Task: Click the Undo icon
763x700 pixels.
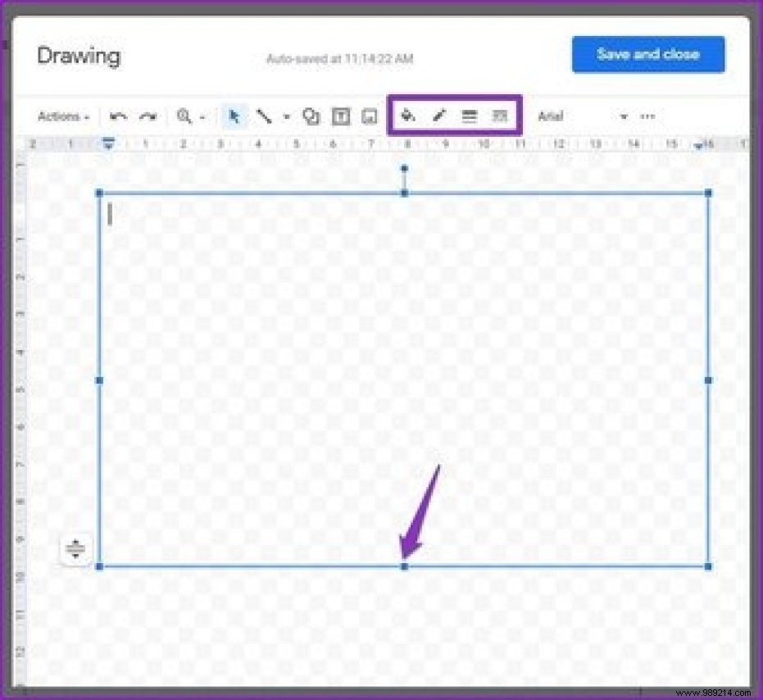Action: [116, 116]
